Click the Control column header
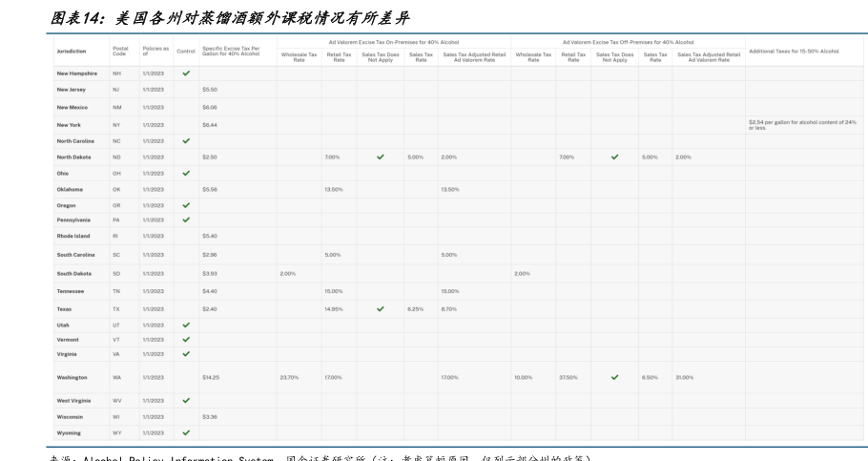The image size is (868, 461). [x=186, y=51]
